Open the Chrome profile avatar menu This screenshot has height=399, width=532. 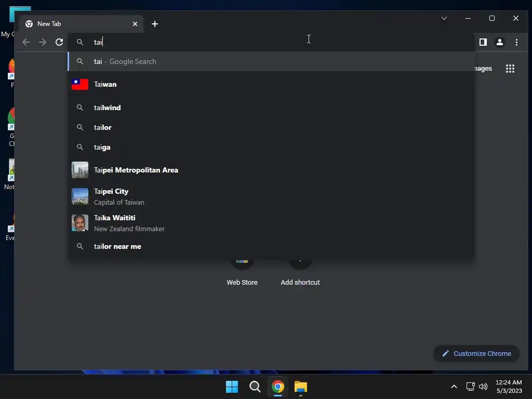500,42
